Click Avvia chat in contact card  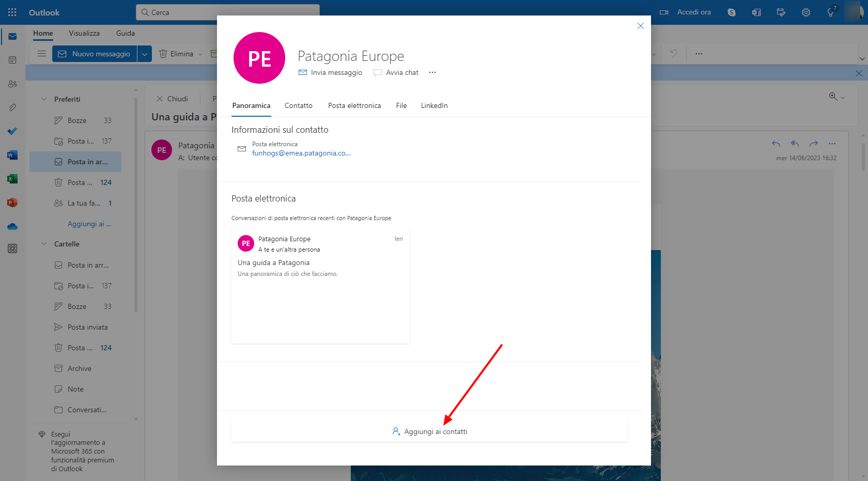pyautogui.click(x=396, y=72)
